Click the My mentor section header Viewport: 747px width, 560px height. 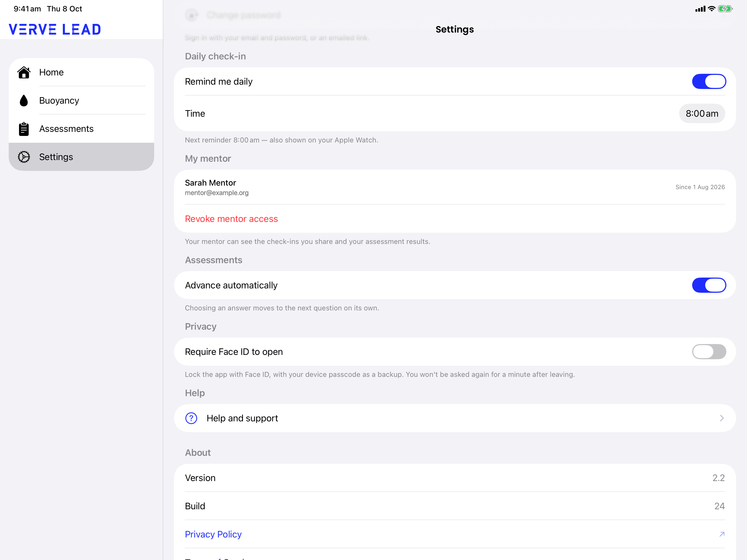point(208,159)
